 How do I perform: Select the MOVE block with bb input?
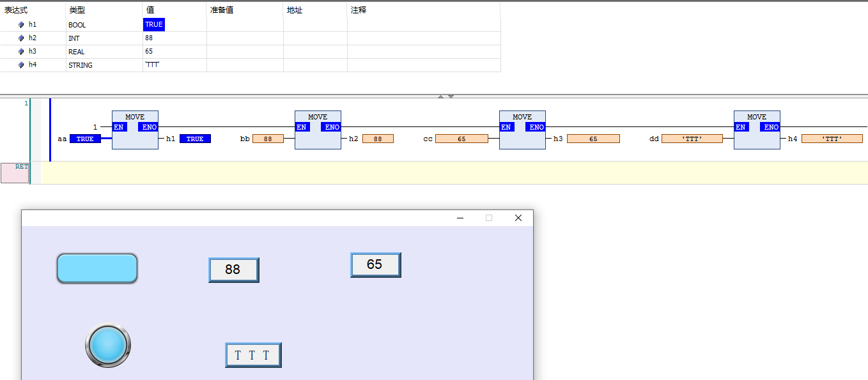click(318, 130)
